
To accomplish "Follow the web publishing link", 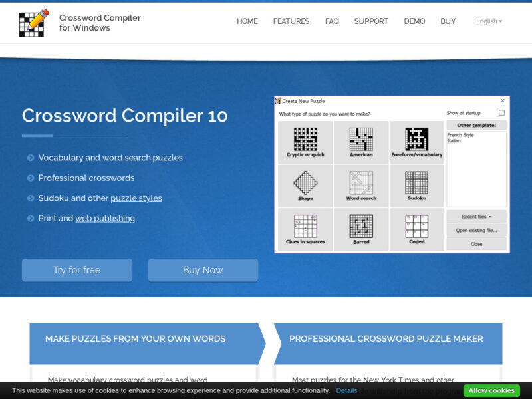I will pos(105,219).
